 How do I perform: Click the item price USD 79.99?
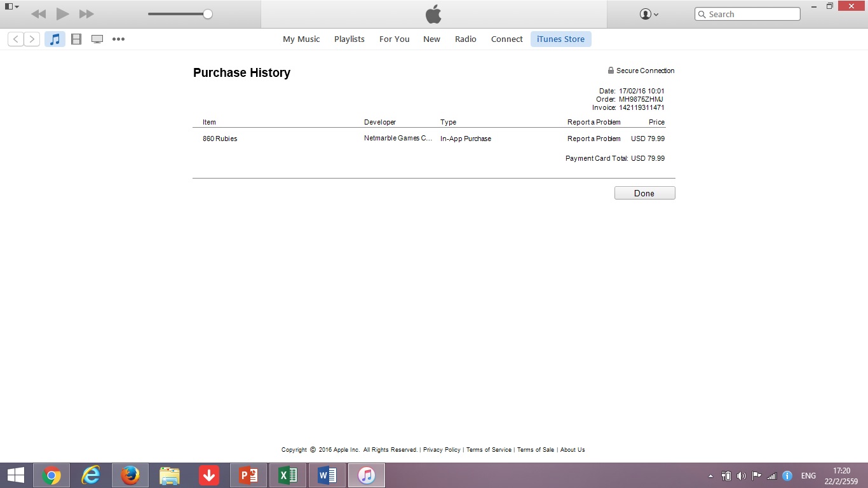(x=648, y=139)
